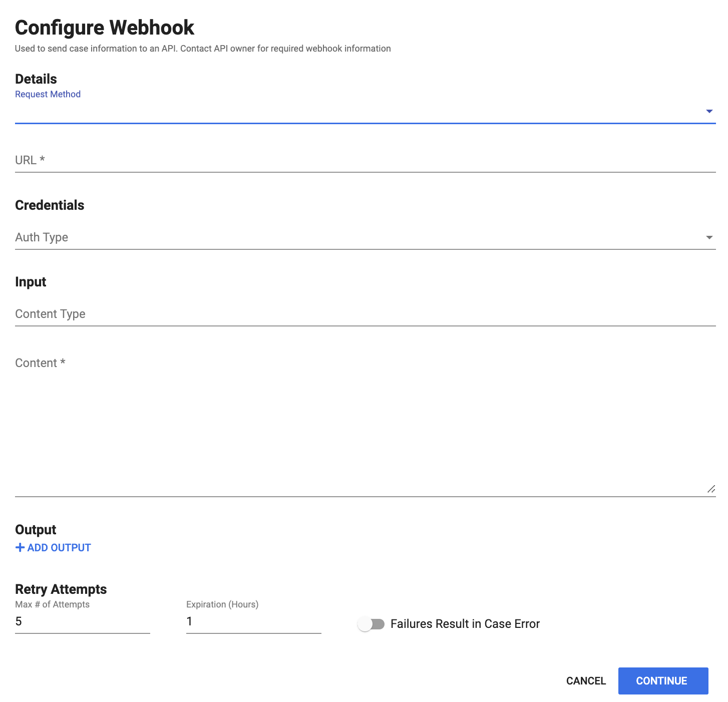This screenshot has width=728, height=702.
Task: Enable the Failures Result in Case Error switch
Action: point(371,624)
